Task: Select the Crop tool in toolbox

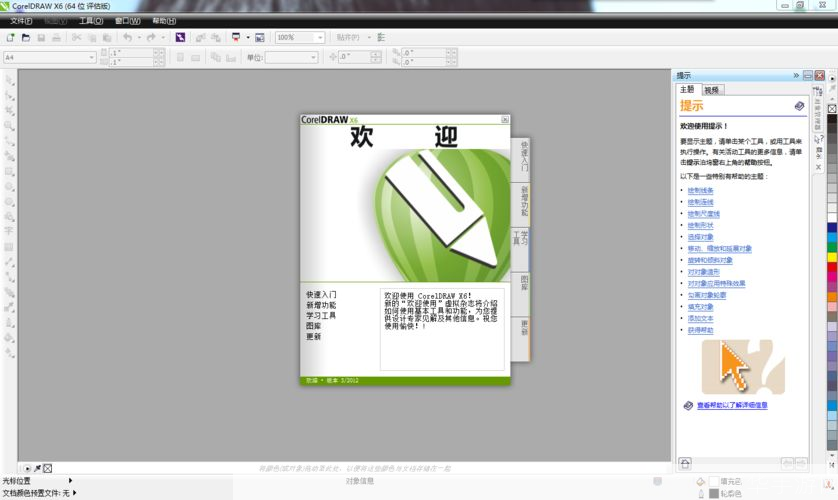Action: click(9, 111)
